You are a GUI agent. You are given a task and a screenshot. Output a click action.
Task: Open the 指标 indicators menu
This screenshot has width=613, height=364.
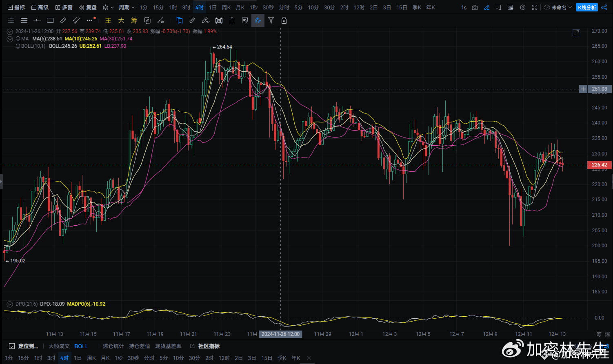click(x=16, y=7)
